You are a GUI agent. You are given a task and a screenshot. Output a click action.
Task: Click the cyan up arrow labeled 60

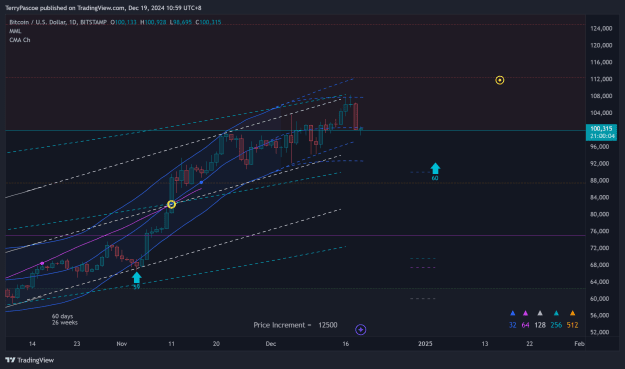coord(435,168)
